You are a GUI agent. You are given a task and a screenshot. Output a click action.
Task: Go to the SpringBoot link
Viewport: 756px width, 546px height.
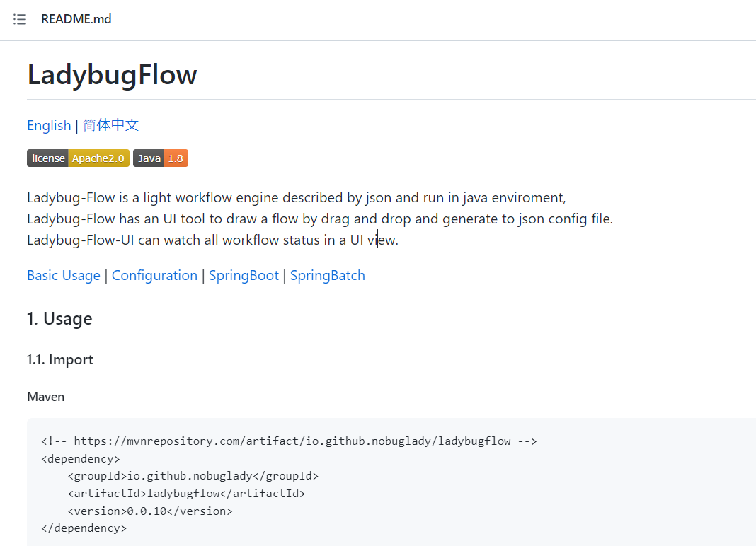(x=244, y=275)
